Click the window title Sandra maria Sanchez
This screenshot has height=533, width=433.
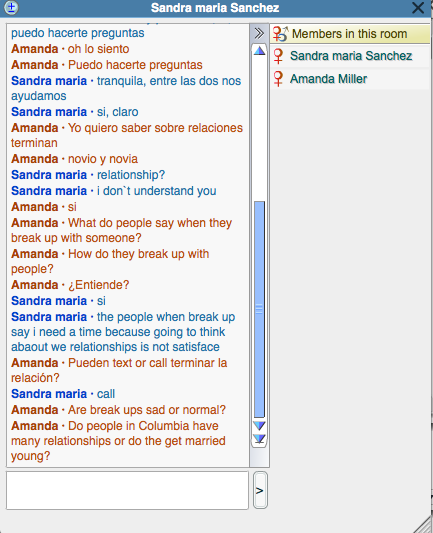coord(215,7)
